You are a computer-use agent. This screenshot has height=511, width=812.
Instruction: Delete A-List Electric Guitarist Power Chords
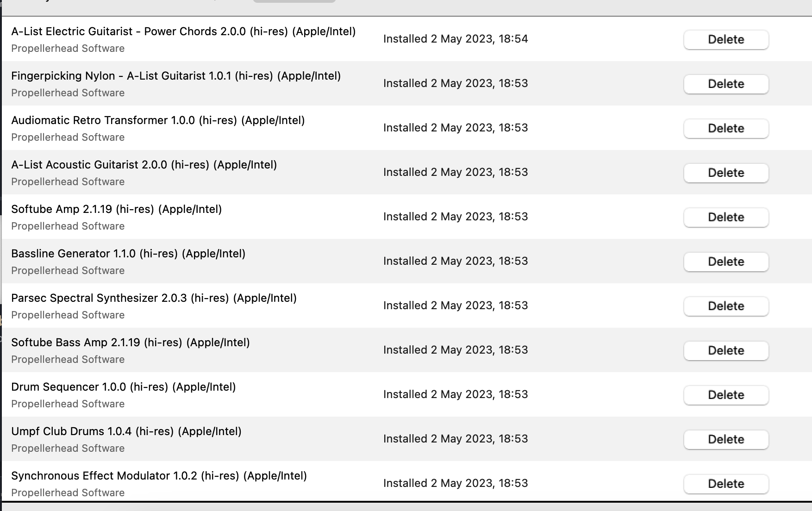pos(726,39)
